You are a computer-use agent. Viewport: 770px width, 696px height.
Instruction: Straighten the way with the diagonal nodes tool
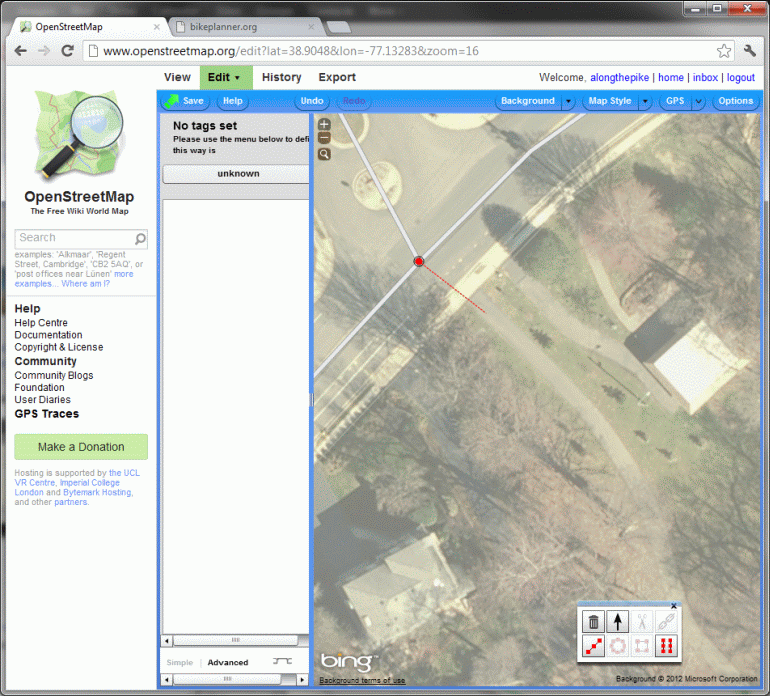coord(593,646)
